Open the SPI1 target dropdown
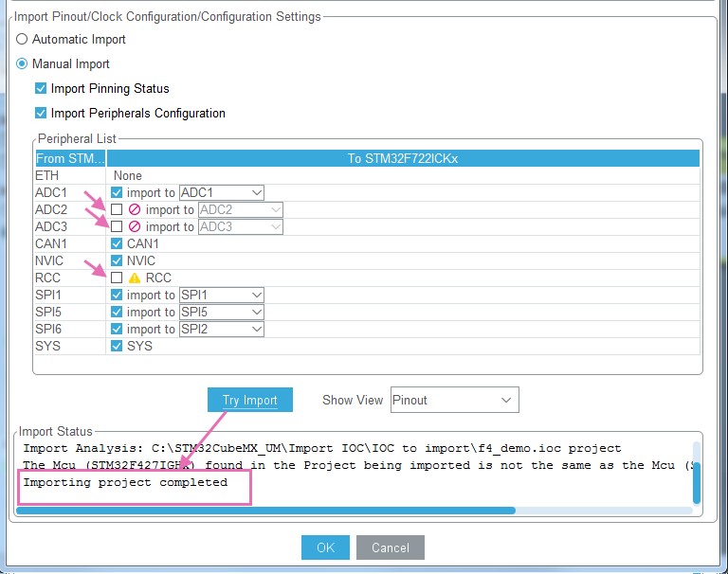This screenshot has width=728, height=574. tap(222, 295)
